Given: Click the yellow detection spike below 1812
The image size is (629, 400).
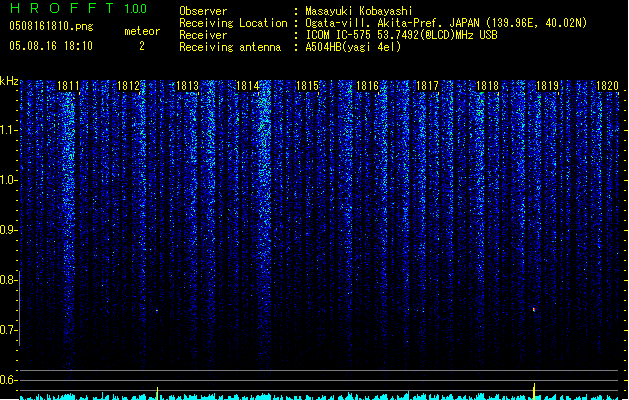Looking at the screenshot, I should (157, 394).
